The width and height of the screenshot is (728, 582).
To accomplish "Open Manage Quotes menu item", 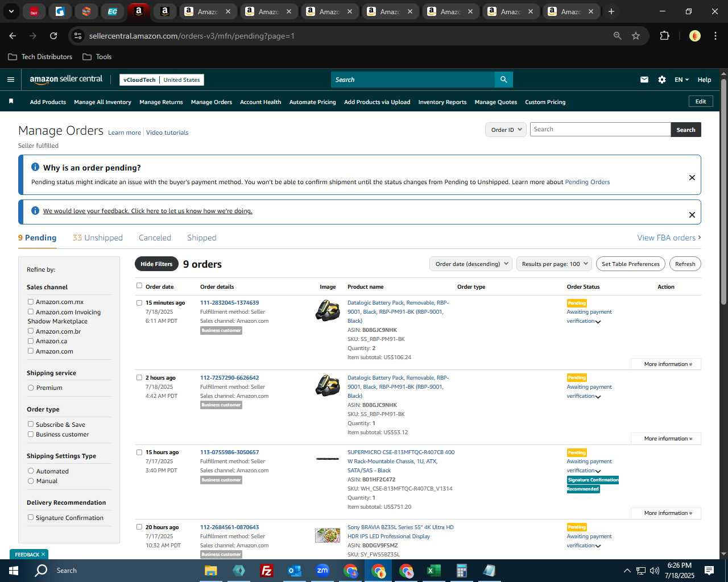I will coord(496,102).
